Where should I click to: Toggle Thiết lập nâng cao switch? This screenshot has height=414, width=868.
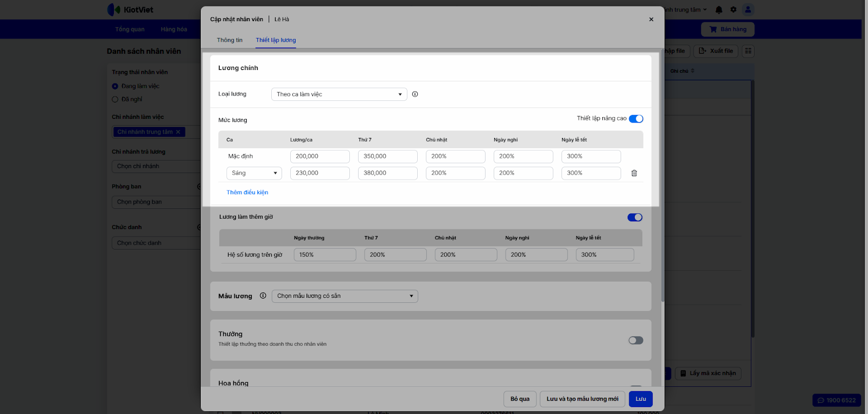[636, 119]
